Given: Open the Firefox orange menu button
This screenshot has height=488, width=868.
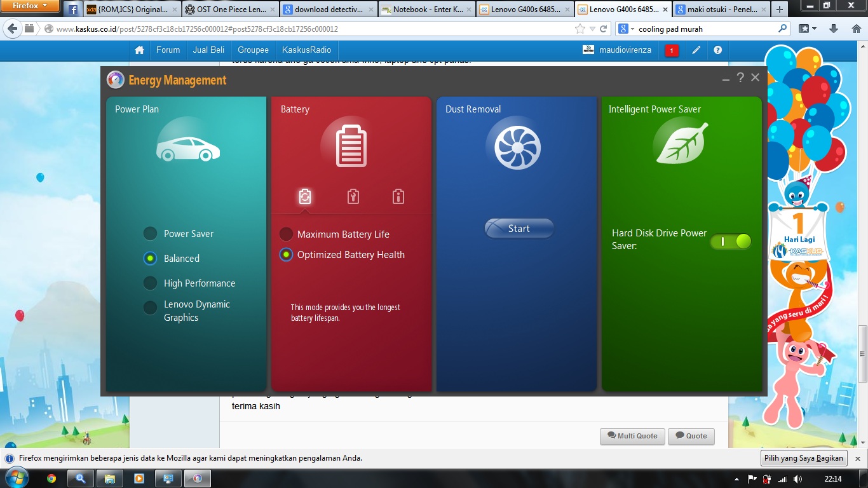Looking at the screenshot, I should 31,6.
